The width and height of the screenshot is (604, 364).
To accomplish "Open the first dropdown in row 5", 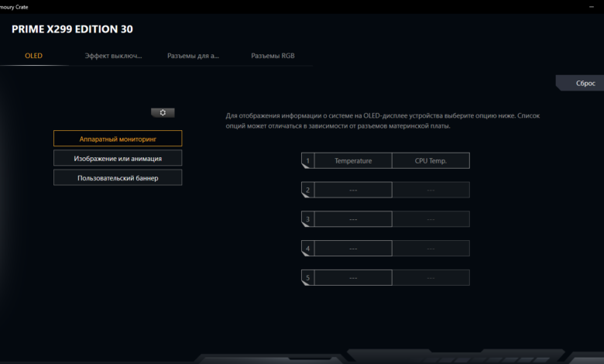I will click(353, 278).
